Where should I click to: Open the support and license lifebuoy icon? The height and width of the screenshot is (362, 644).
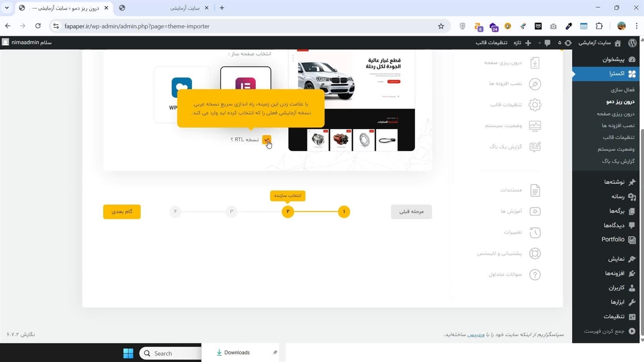point(535,254)
